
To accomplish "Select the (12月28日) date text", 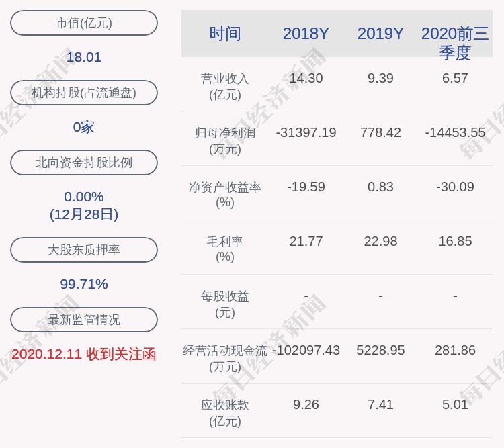I will coord(84,214).
